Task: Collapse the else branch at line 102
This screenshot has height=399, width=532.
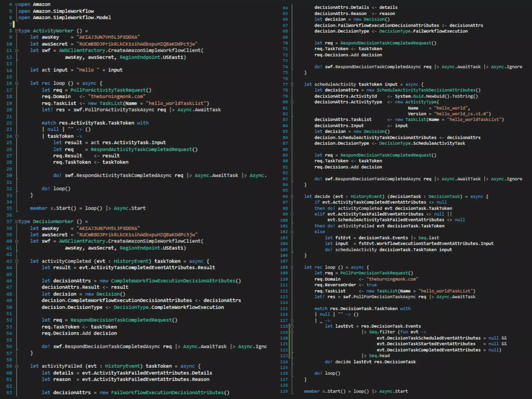Action: point(292,232)
